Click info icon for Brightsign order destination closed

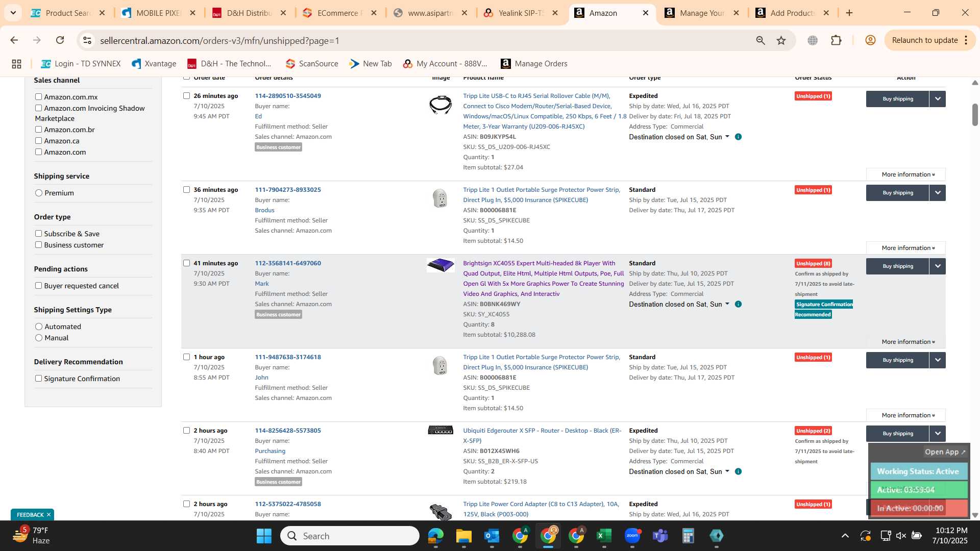(738, 304)
